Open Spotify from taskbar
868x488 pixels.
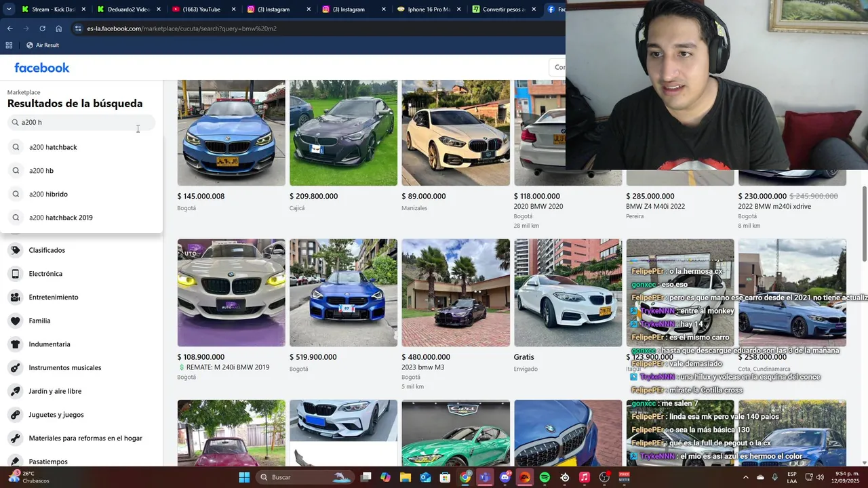(545, 477)
